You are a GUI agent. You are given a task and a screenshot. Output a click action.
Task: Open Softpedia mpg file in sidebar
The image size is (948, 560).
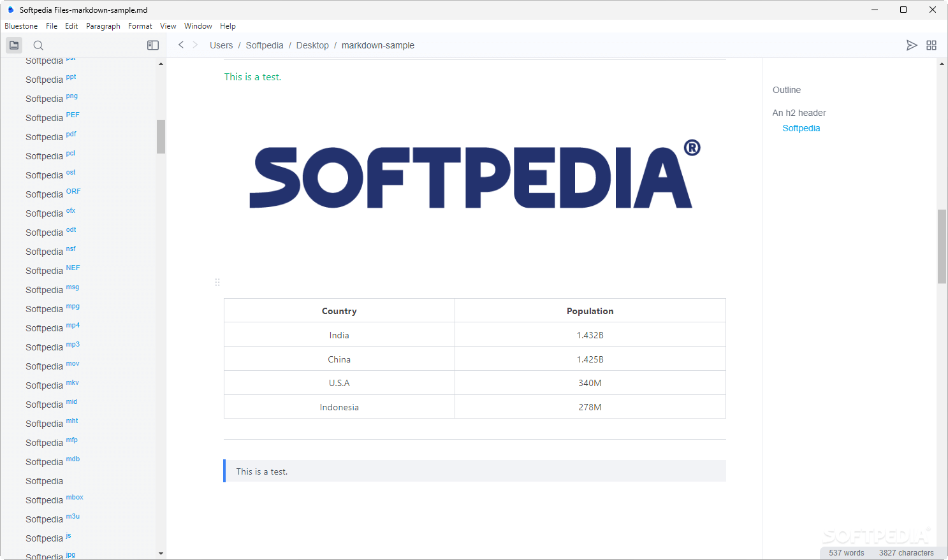pyautogui.click(x=52, y=308)
